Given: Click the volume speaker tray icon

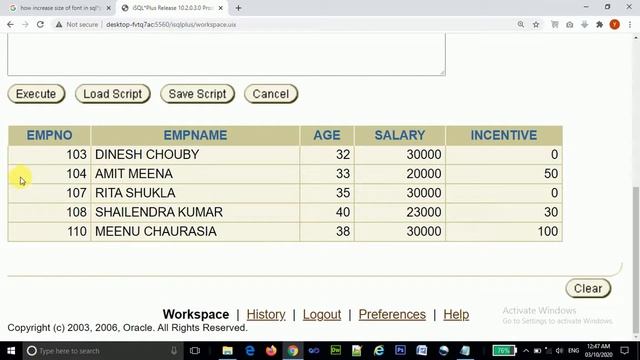Looking at the screenshot, I should [559, 351].
